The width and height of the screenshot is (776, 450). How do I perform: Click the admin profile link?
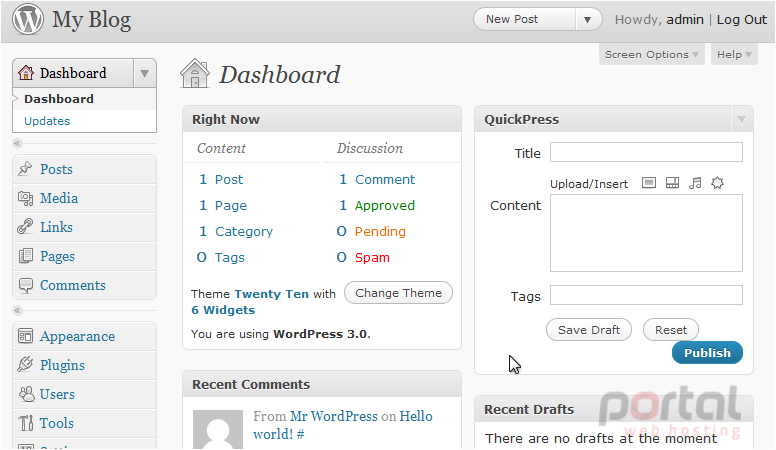point(685,20)
